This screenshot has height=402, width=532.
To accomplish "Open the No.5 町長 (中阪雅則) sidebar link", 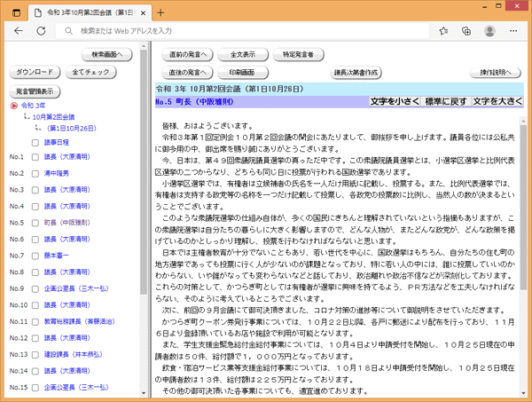I will (66, 223).
